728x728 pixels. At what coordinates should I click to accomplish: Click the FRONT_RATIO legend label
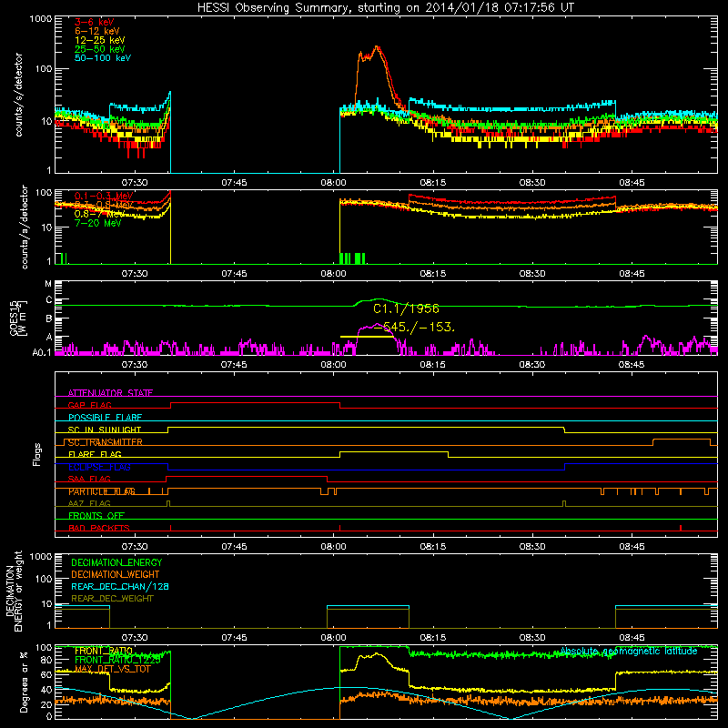[104, 652]
